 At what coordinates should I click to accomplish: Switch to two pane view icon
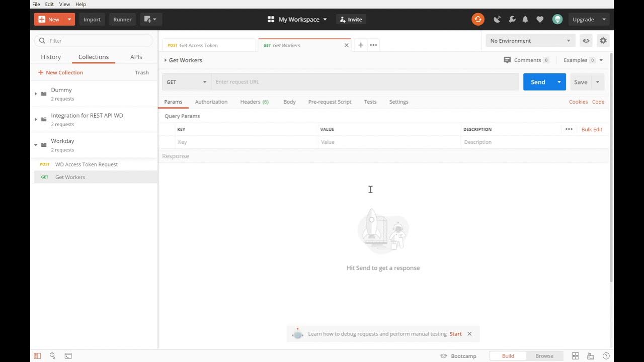[576, 356]
